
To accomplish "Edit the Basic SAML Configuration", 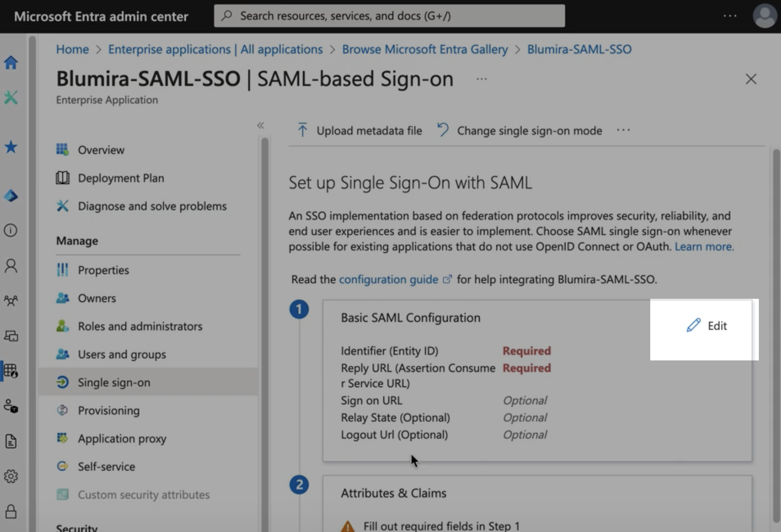I will tap(707, 325).
